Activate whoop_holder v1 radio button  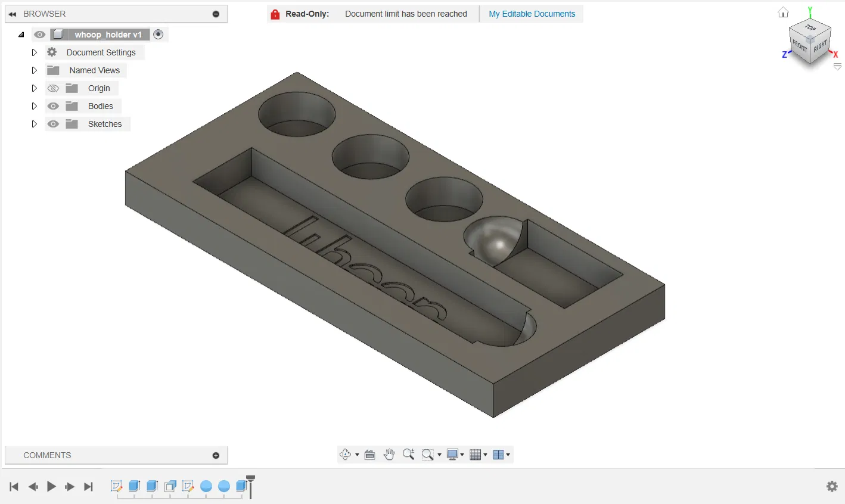pos(158,35)
